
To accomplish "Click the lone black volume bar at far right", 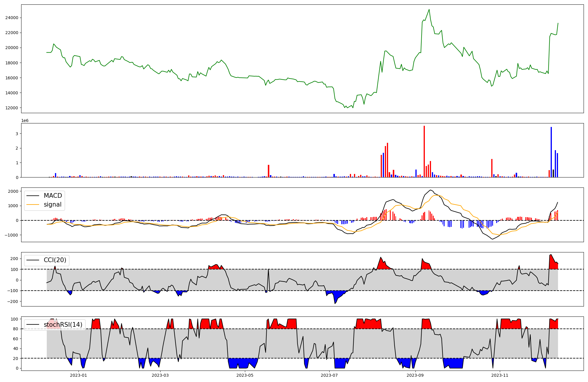I will tap(553, 173).
